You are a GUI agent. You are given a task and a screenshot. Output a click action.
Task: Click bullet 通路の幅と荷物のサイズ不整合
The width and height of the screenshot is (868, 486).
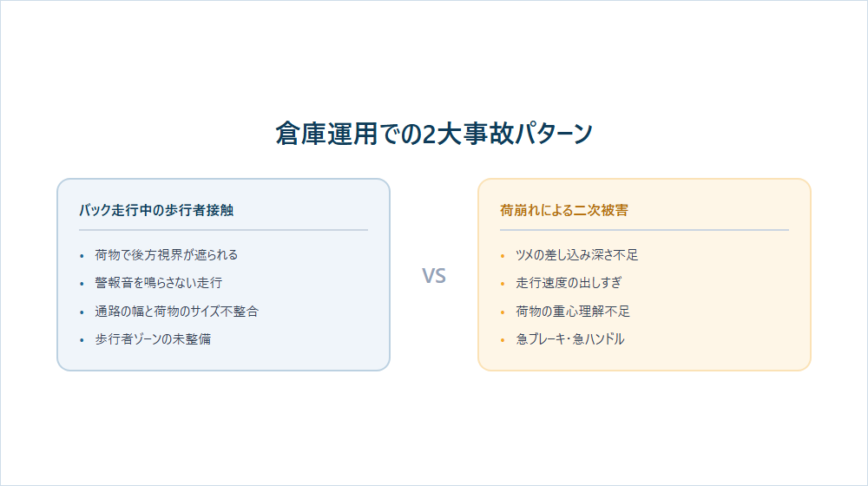(x=176, y=311)
